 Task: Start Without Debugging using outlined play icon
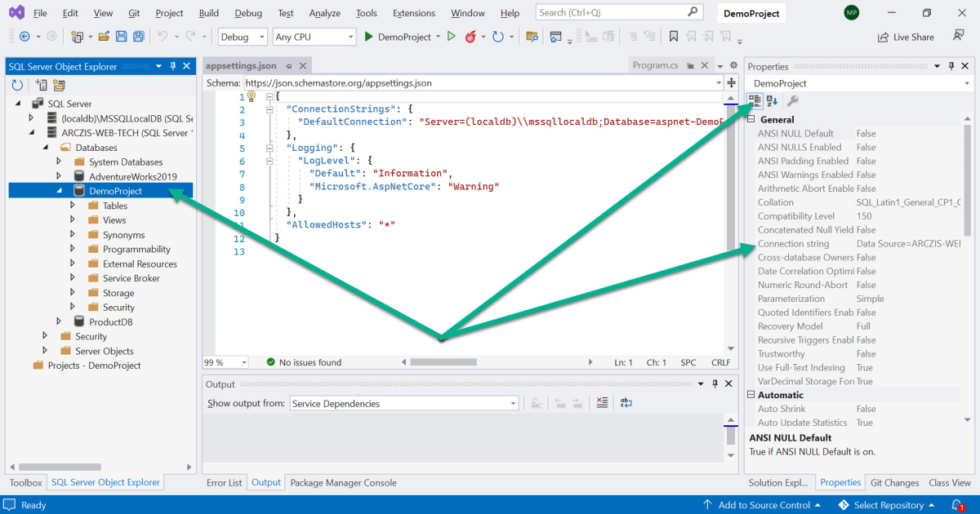[x=451, y=37]
